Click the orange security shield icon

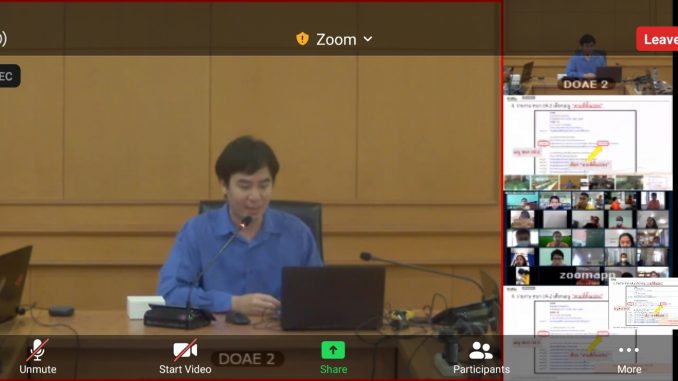pyautogui.click(x=302, y=39)
